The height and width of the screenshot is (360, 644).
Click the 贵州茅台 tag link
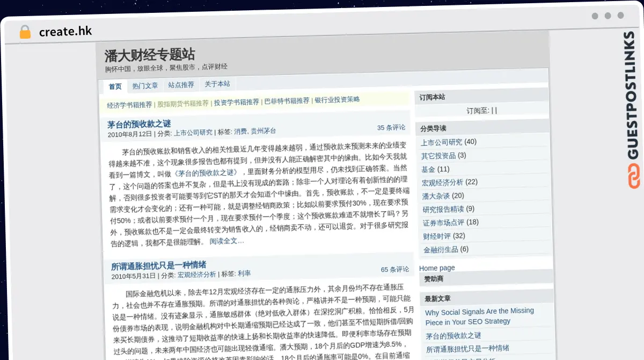click(x=263, y=131)
